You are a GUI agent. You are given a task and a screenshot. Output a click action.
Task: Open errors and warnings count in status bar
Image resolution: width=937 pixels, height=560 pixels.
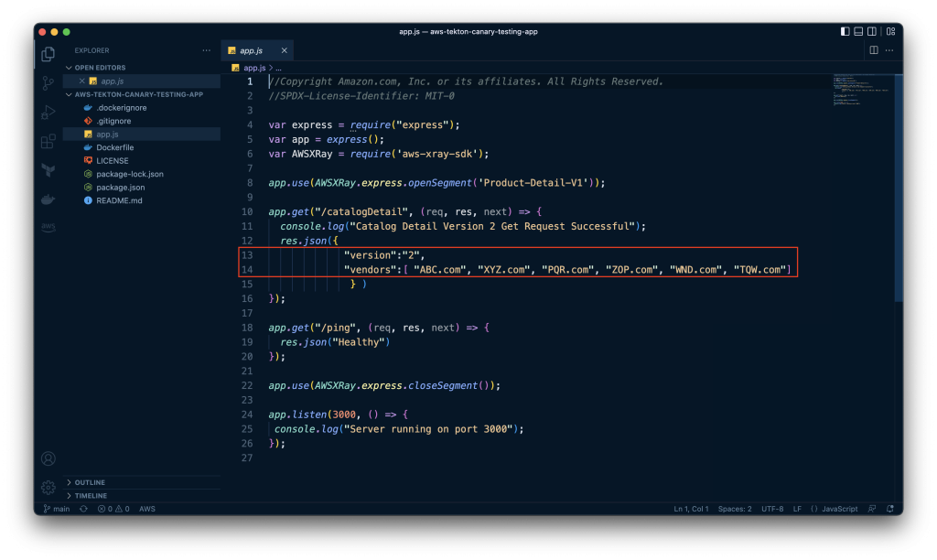[113, 509]
